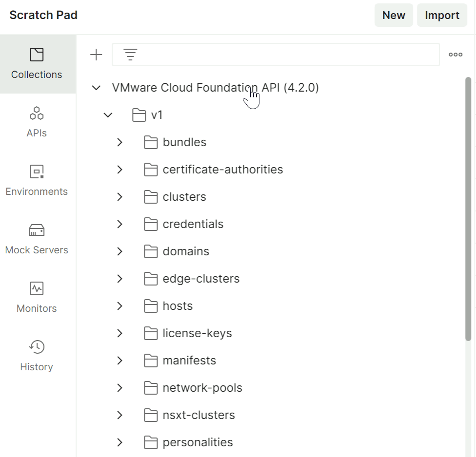Collapse the v1 folder chevron
The image size is (476, 457).
(x=108, y=115)
